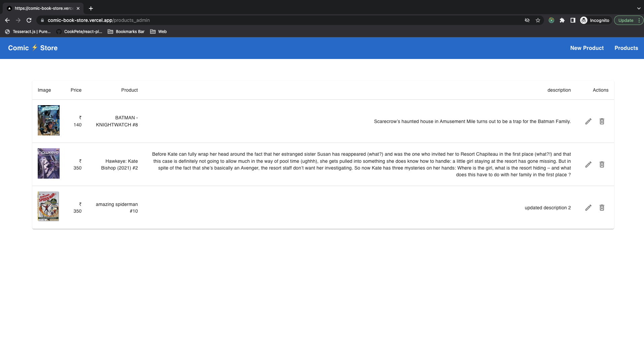Open the Bookmarks Bar folder

pyautogui.click(x=126, y=32)
